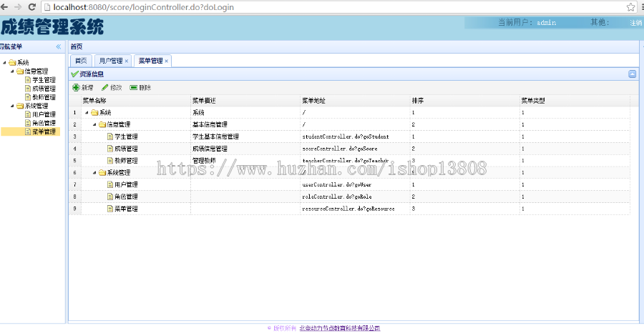Open 成绩管理 in the navigation tree
The width and height of the screenshot is (644, 333).
click(x=44, y=89)
